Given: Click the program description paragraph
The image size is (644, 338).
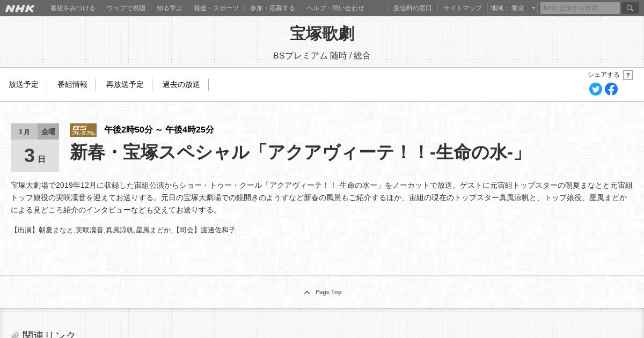Looking at the screenshot, I should tap(322, 197).
